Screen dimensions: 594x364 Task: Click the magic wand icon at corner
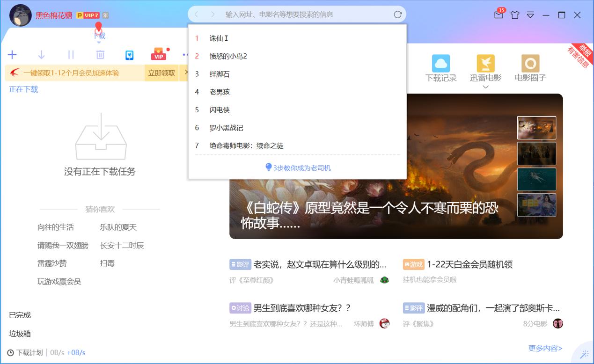[x=584, y=354]
